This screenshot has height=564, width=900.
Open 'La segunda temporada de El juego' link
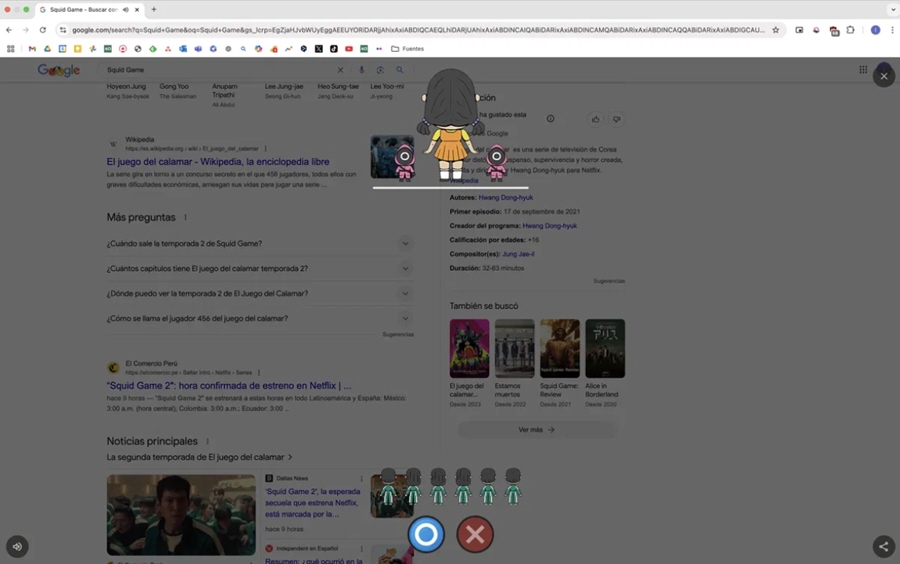point(199,457)
